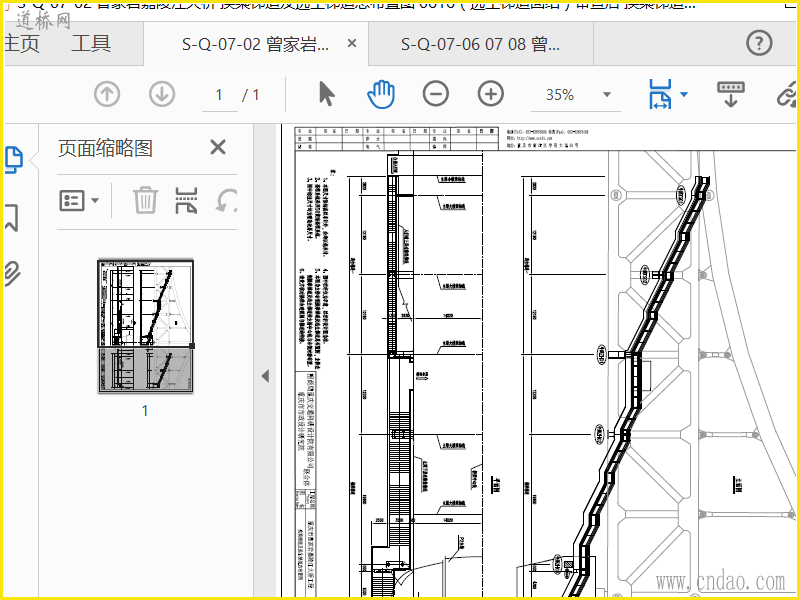Screen dimensions: 800x600
Task: Activate the hand pan tool
Action: coord(381,94)
